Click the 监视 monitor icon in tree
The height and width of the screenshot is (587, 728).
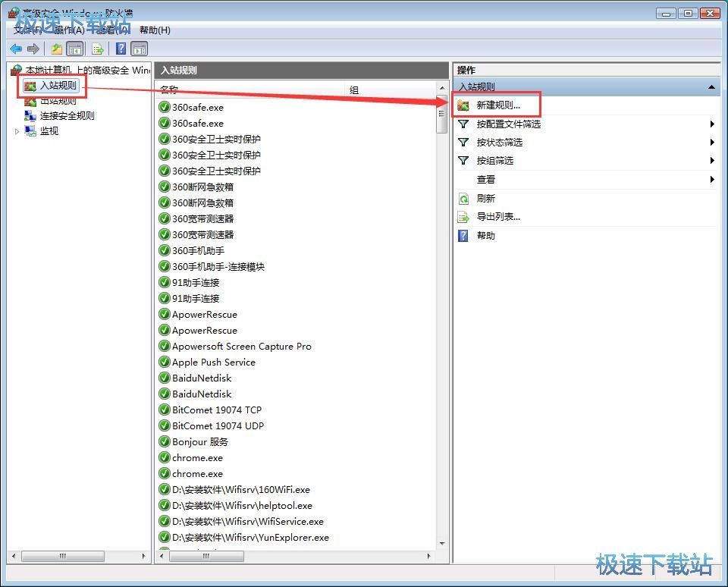tap(30, 131)
